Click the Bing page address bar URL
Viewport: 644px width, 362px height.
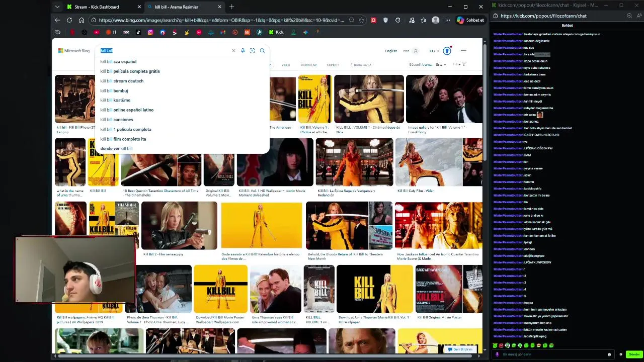[x=221, y=20]
